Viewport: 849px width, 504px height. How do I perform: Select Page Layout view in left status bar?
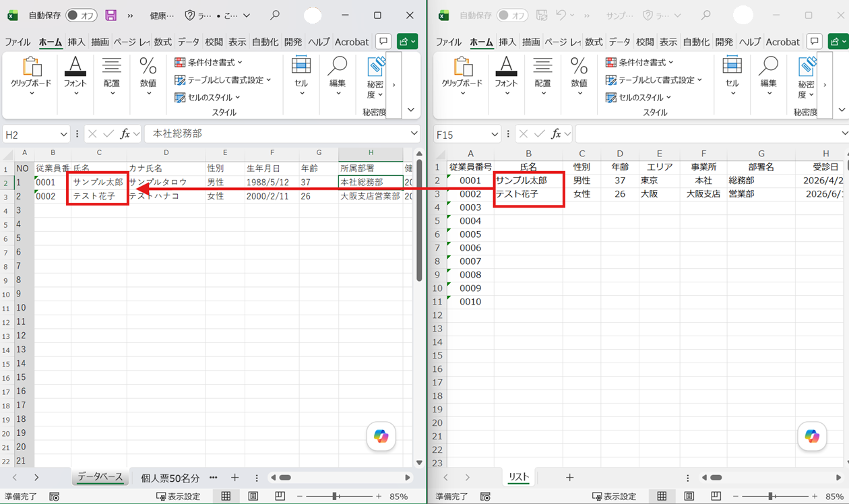point(253,497)
